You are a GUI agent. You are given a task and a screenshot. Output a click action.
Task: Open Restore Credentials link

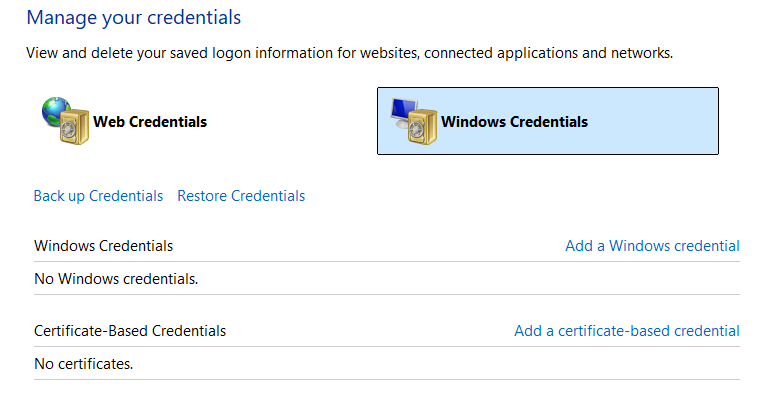(x=241, y=196)
